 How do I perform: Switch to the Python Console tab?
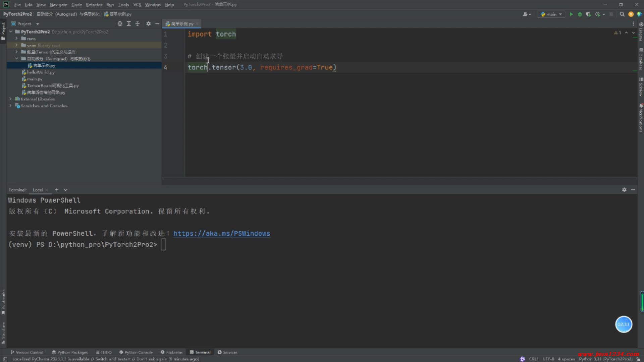tap(136, 352)
